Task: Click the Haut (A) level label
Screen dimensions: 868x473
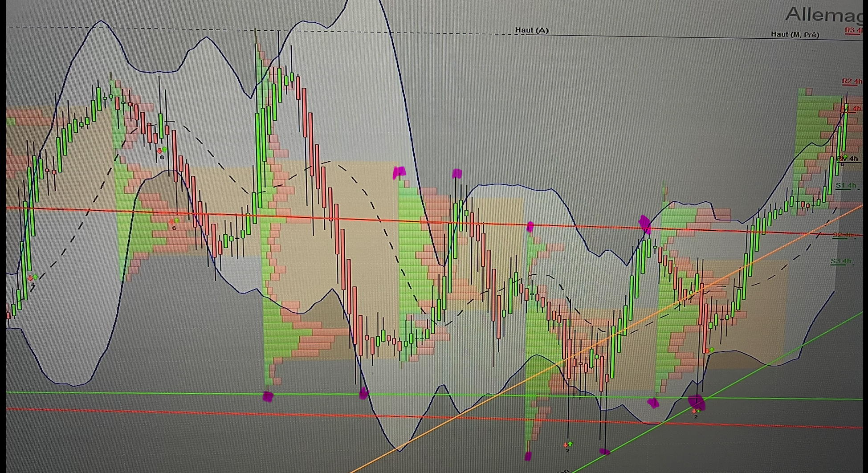Action: click(532, 30)
